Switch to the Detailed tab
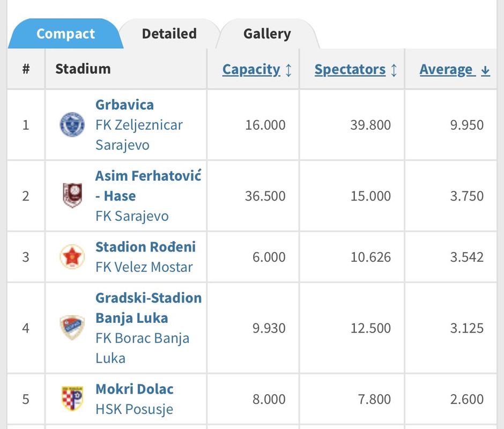Image resolution: width=504 pixels, height=429 pixels. [169, 34]
